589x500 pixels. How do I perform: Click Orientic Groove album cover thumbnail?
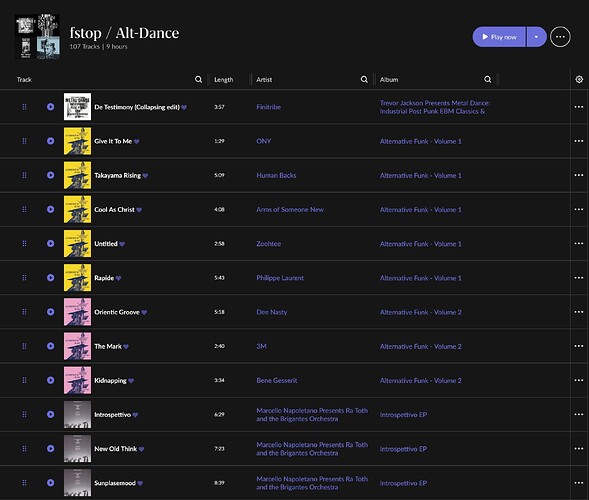77,312
